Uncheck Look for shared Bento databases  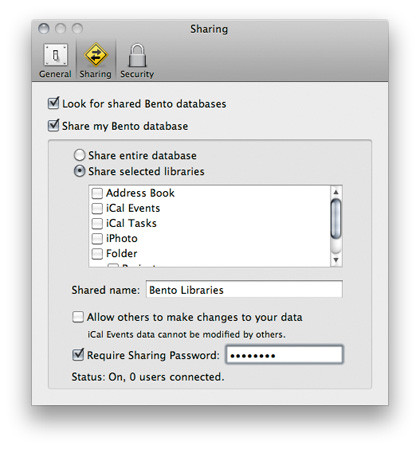tap(53, 103)
